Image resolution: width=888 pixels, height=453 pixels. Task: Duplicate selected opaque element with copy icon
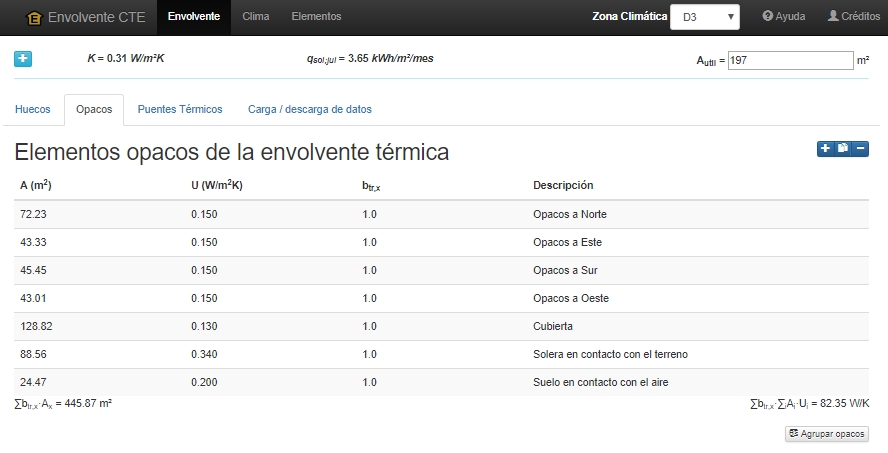pyautogui.click(x=843, y=148)
